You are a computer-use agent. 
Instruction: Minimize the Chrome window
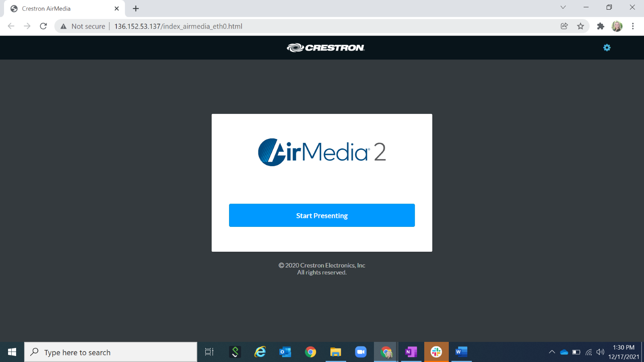[586, 7]
